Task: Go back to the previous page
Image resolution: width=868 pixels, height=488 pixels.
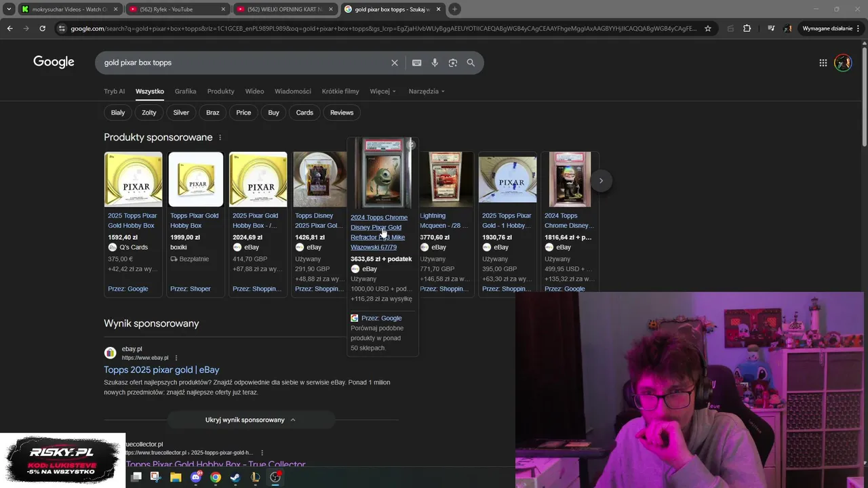Action: pos(9,28)
